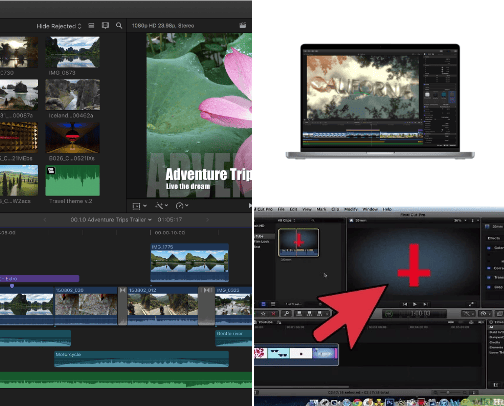504x406 pixels.
Task: Open the retime speedometer dropdown under viewer
Action: click(x=182, y=206)
